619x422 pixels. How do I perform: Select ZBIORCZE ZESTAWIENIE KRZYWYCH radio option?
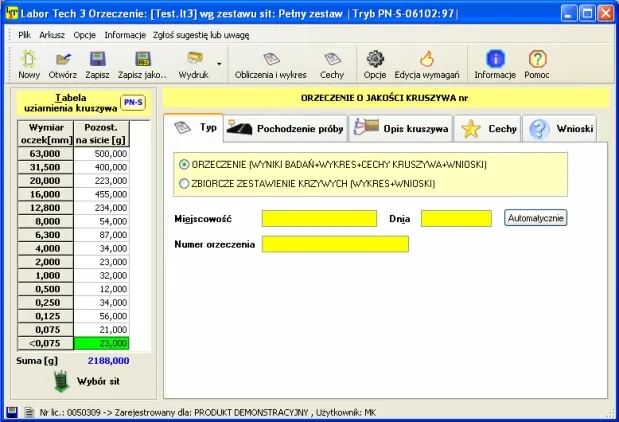click(x=183, y=183)
